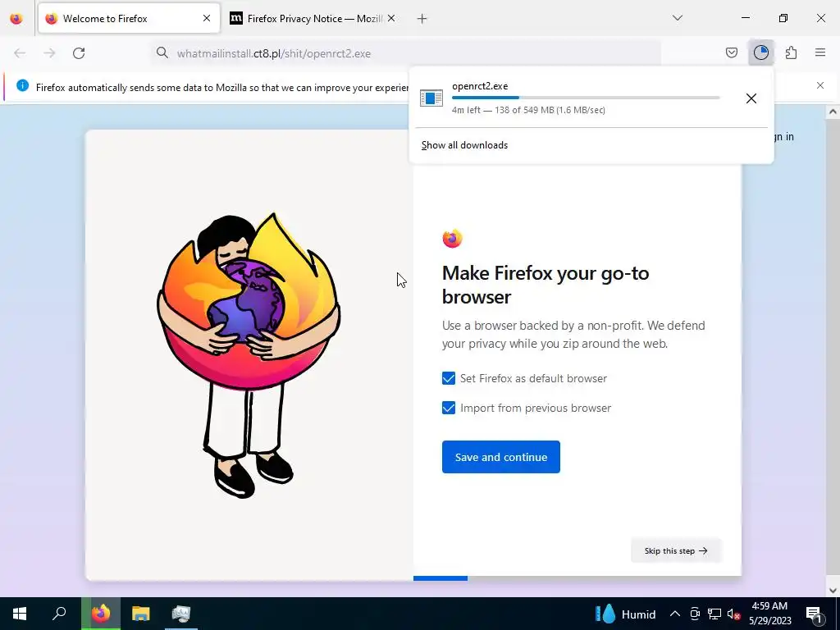Click the Firefox hug illustration
The width and height of the screenshot is (840, 630).
249,354
